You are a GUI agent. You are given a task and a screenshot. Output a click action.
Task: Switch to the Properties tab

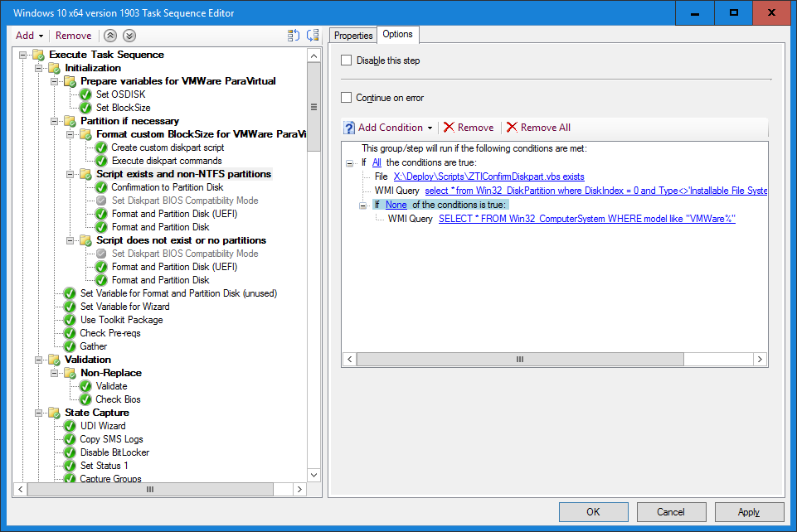(x=353, y=36)
